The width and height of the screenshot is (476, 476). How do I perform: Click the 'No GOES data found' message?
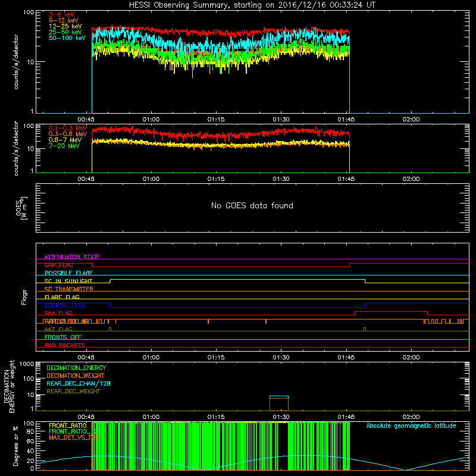tap(252, 205)
